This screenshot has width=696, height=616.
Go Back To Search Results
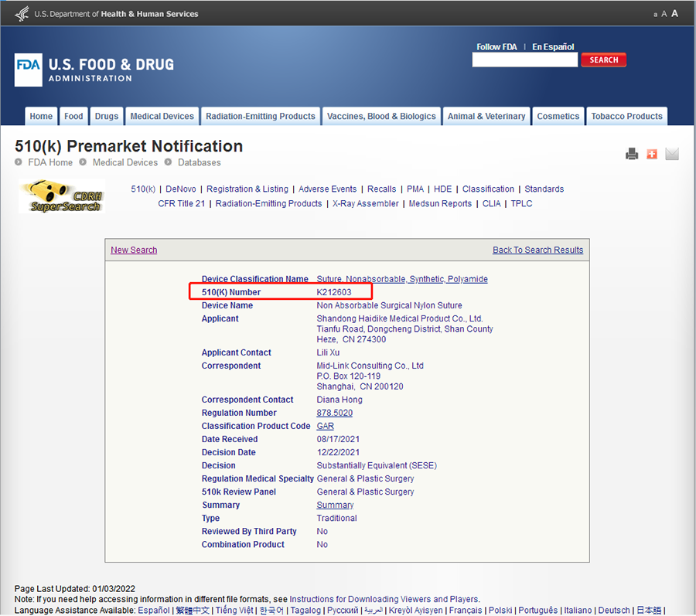click(x=538, y=250)
